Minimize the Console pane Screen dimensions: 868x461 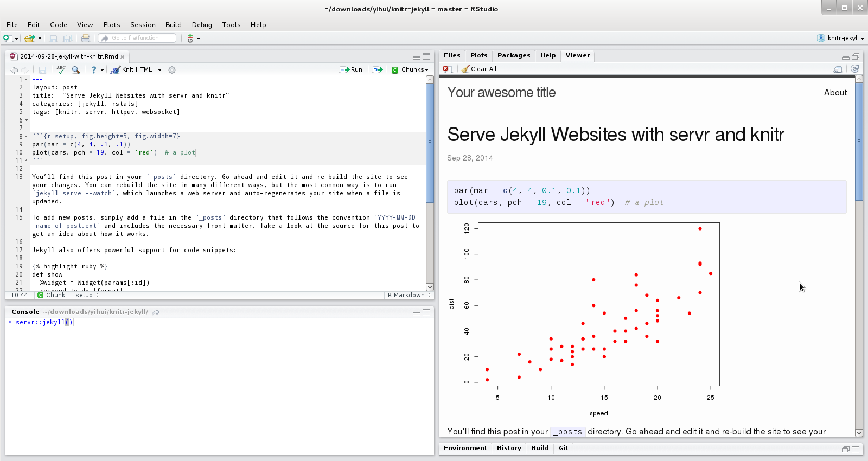[x=416, y=312]
